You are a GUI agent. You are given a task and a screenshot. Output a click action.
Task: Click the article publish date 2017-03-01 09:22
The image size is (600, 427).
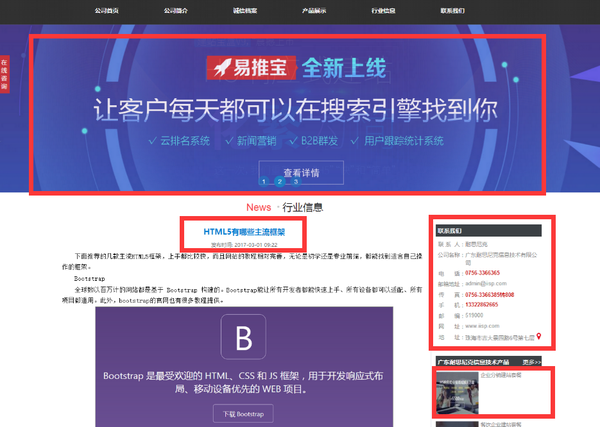point(244,245)
